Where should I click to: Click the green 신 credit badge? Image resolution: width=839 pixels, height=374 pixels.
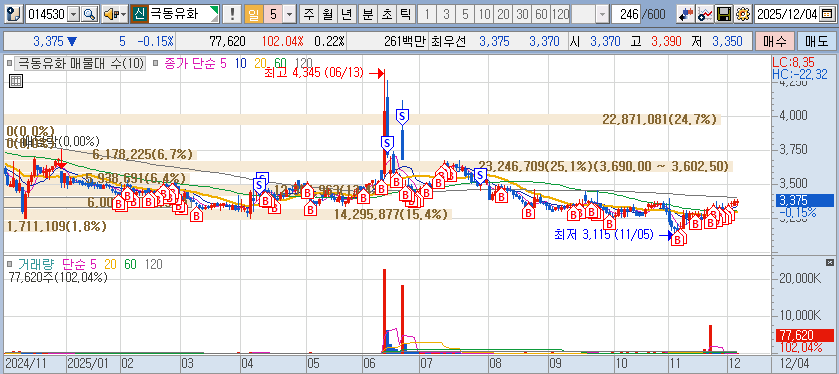139,14
